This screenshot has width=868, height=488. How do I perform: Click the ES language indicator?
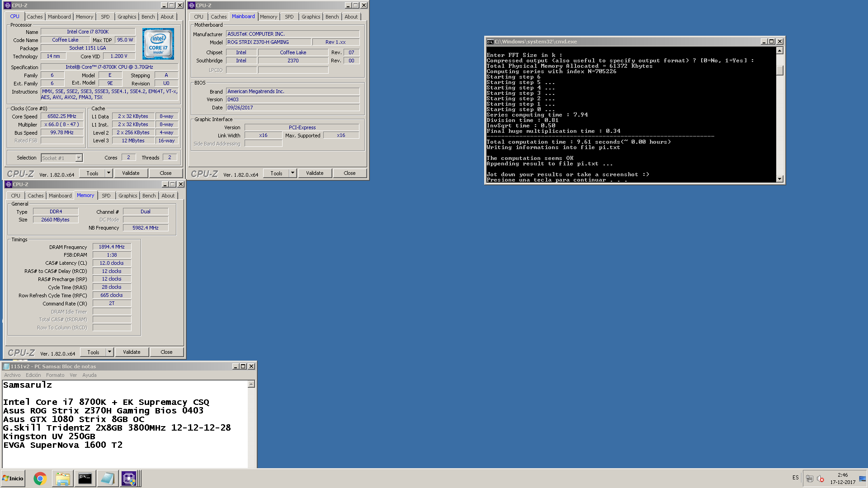click(x=795, y=478)
